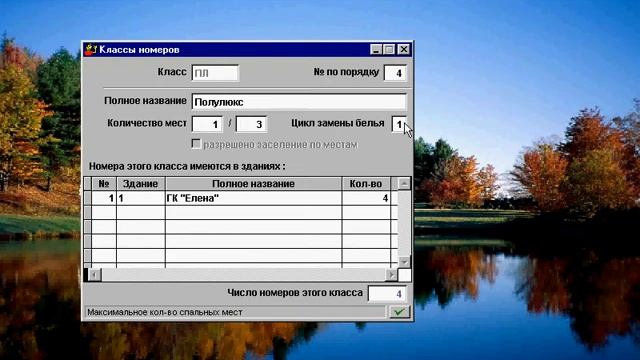
Task: Close the Классы номеров window
Action: (x=404, y=49)
